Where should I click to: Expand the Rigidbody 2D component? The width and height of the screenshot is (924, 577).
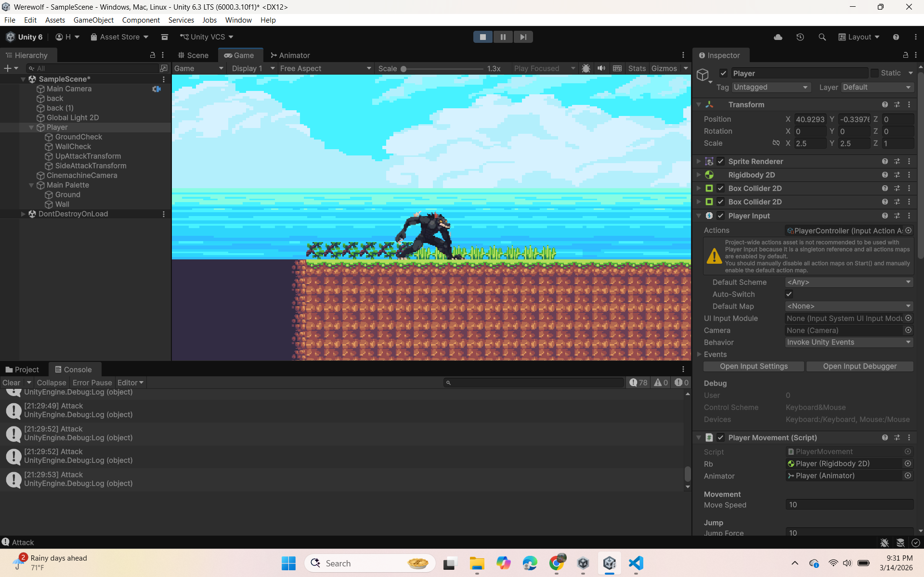[699, 175]
